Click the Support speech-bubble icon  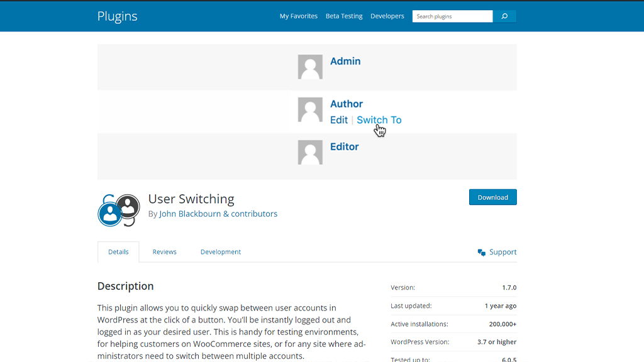click(482, 251)
